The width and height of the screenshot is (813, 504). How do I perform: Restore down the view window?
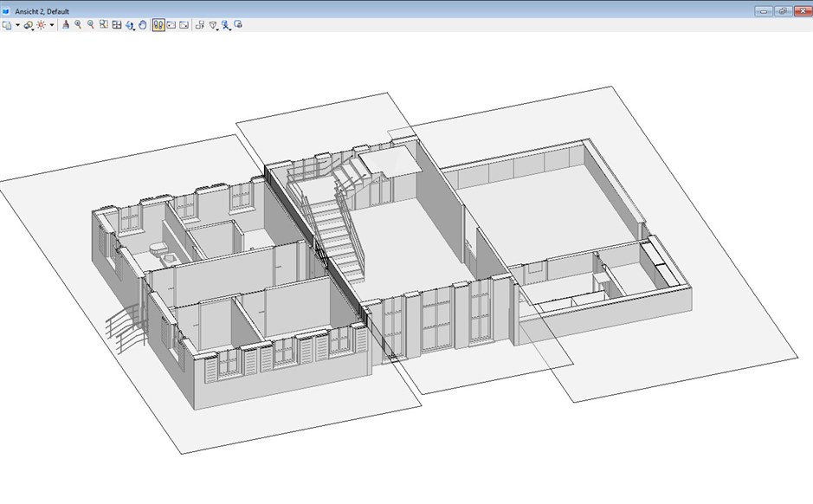point(783,11)
